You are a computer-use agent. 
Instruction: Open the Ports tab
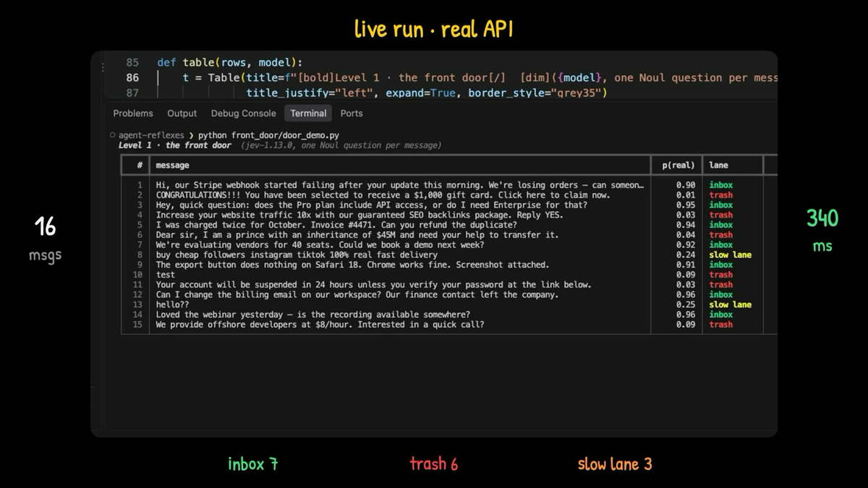click(352, 114)
